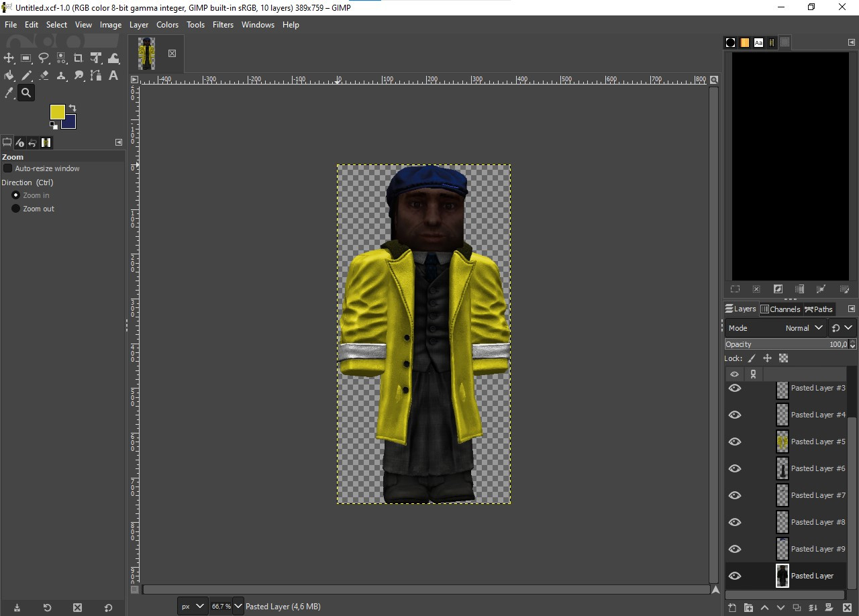
Task: Select the Clone stamp tool
Action: coord(61,76)
